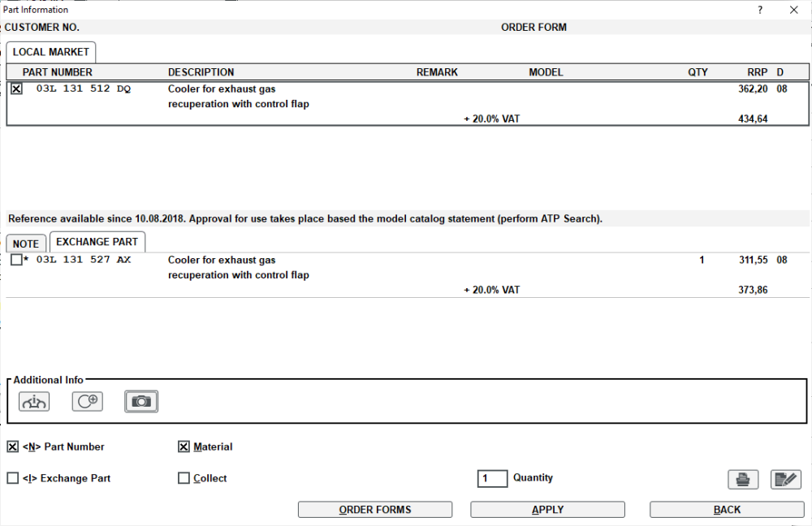Close the Part Information dialog
This screenshot has width=812, height=526.
point(794,10)
